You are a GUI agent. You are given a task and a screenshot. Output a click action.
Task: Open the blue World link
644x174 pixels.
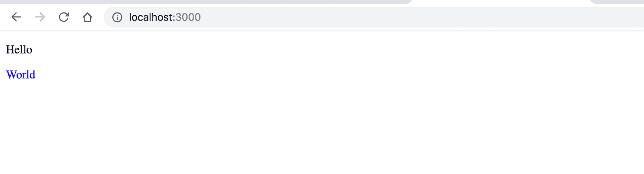(21, 75)
